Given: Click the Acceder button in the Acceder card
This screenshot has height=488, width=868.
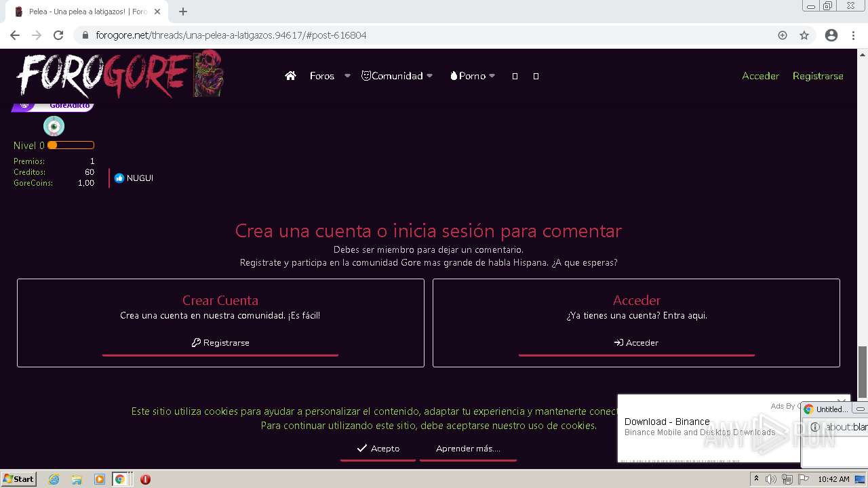Looking at the screenshot, I should 636,343.
